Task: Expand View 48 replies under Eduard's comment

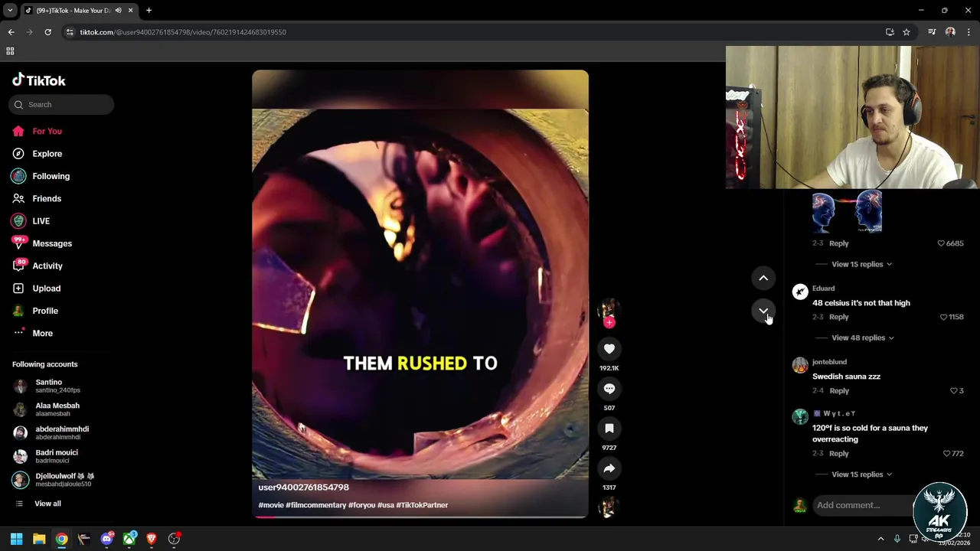Action: (863, 337)
